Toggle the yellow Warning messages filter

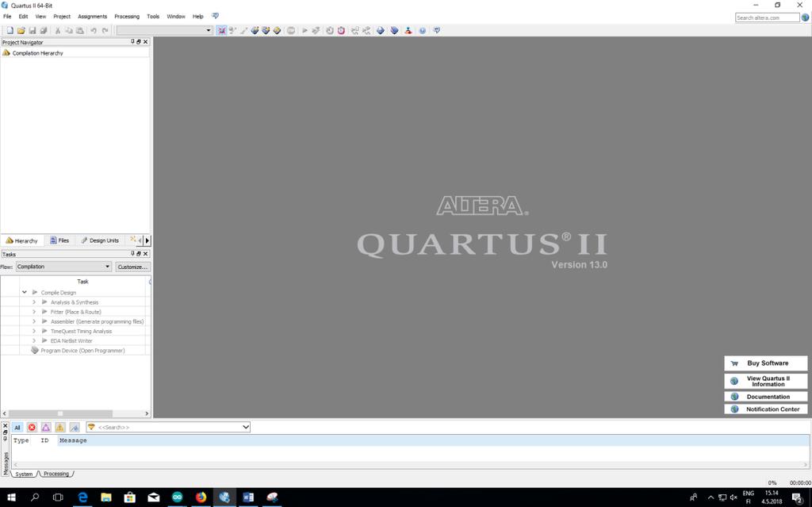coord(60,427)
